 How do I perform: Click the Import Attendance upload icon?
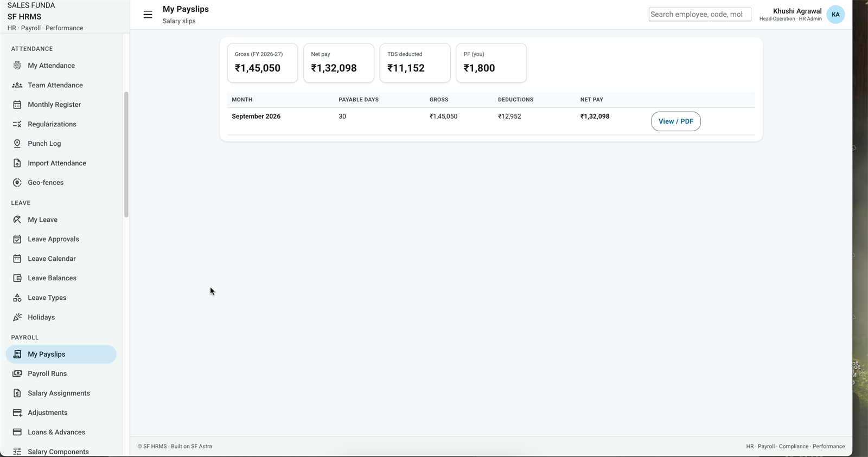point(17,163)
